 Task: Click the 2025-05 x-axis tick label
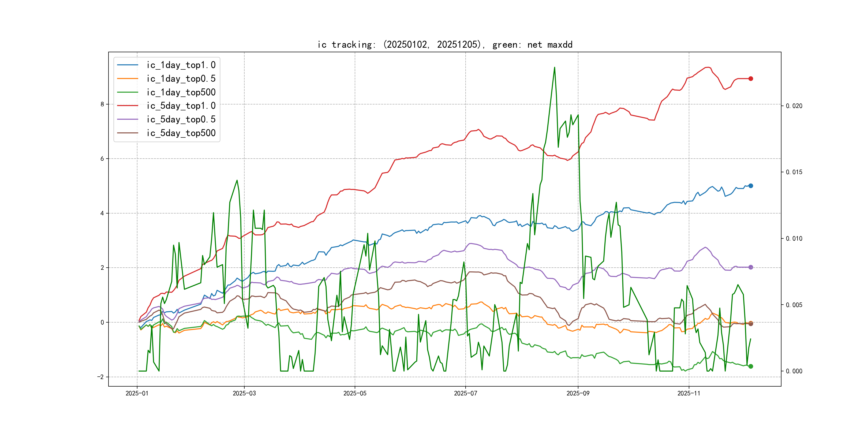(354, 393)
